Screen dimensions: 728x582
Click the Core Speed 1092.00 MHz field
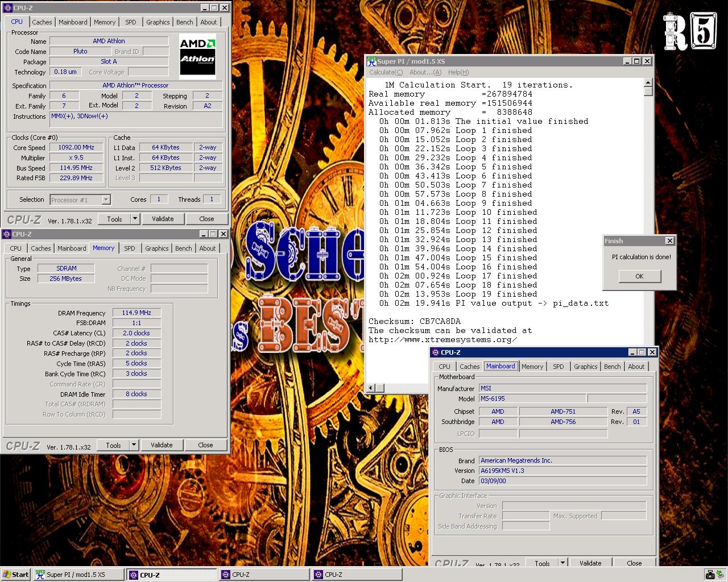(x=76, y=147)
